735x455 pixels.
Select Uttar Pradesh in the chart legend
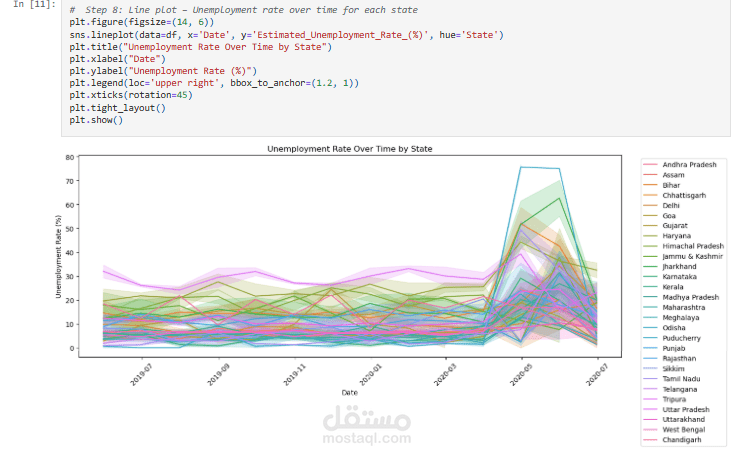tap(686, 410)
